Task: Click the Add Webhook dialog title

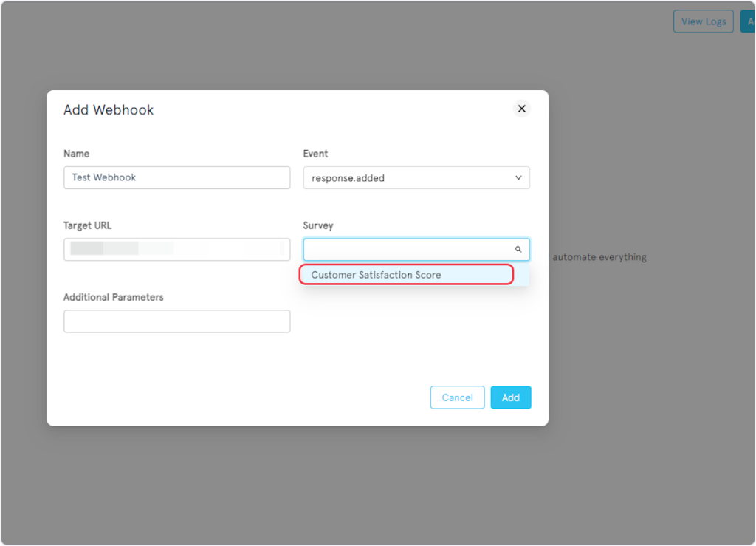Action: point(109,110)
